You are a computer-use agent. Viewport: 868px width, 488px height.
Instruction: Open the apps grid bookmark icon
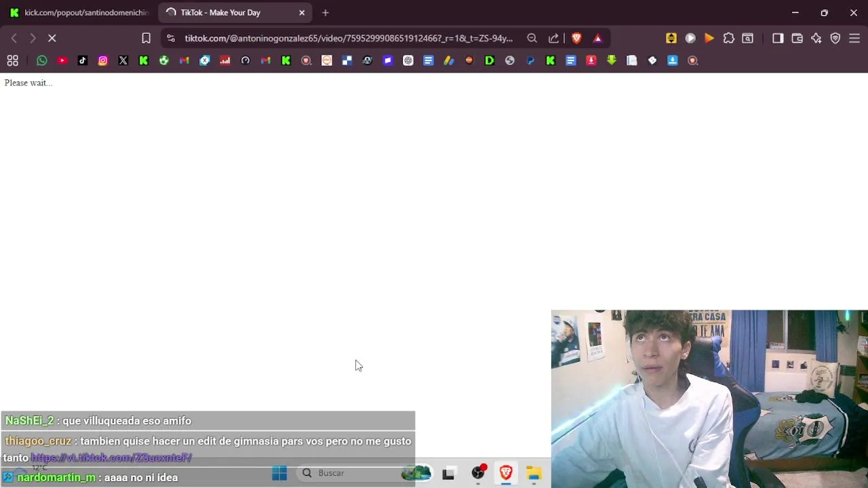[x=12, y=60]
